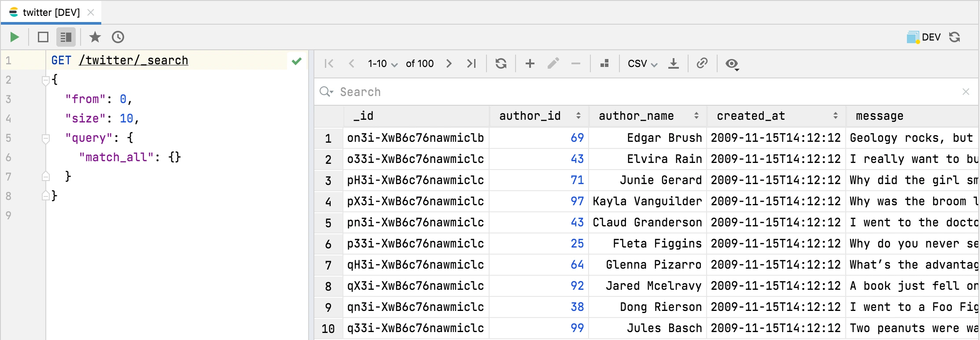Select author_id cell with value 97
Screen dimensions: 980x340
[x=539, y=201]
